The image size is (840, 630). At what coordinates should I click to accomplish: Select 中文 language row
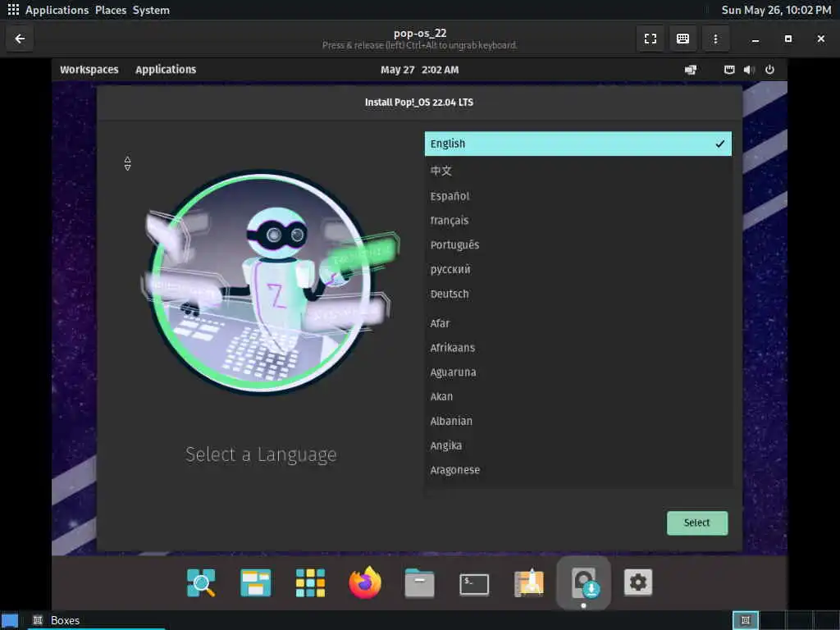tap(578, 171)
